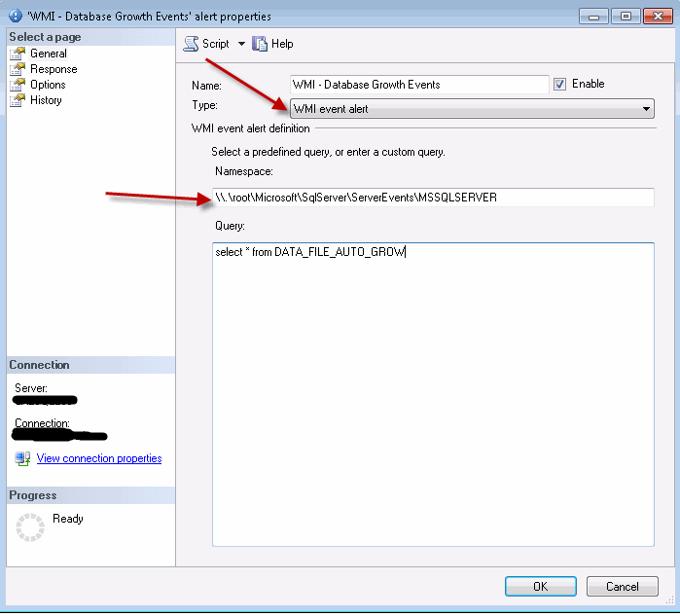Open the General page

(48, 54)
